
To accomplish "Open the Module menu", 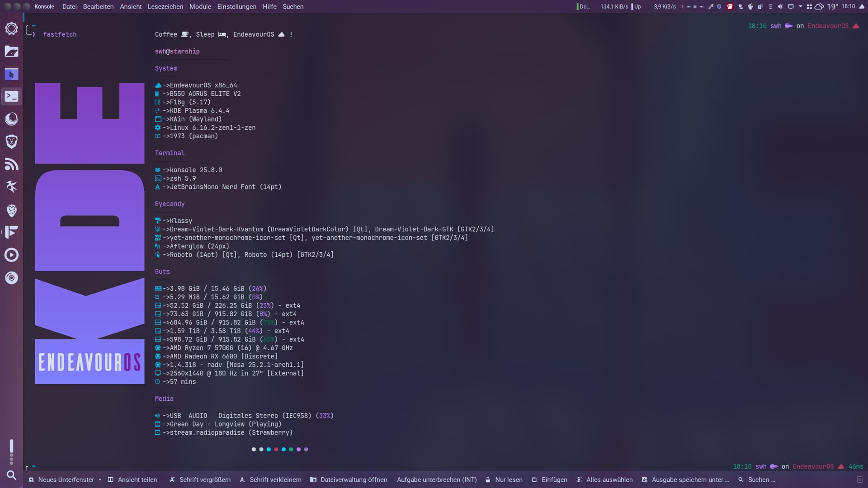I will coord(200,7).
